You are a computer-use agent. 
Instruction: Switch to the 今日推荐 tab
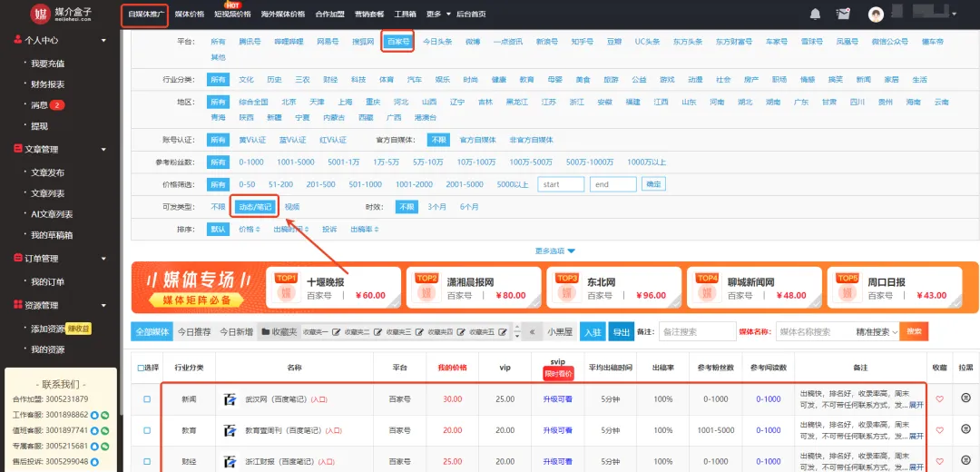[x=194, y=332]
